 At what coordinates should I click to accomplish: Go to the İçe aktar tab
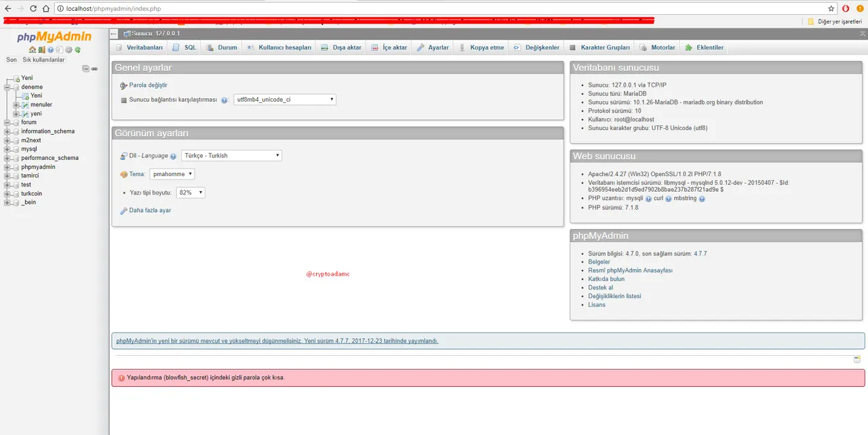(x=389, y=47)
